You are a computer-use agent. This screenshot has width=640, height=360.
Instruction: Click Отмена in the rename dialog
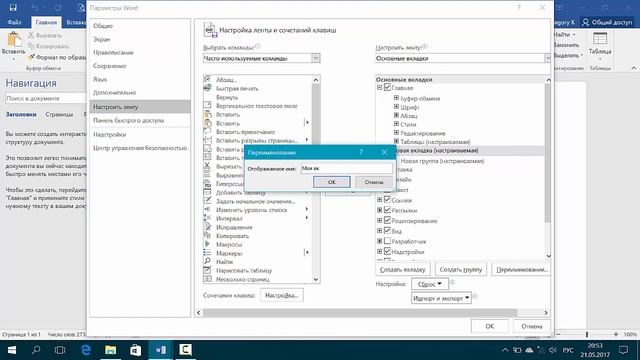coord(373,182)
